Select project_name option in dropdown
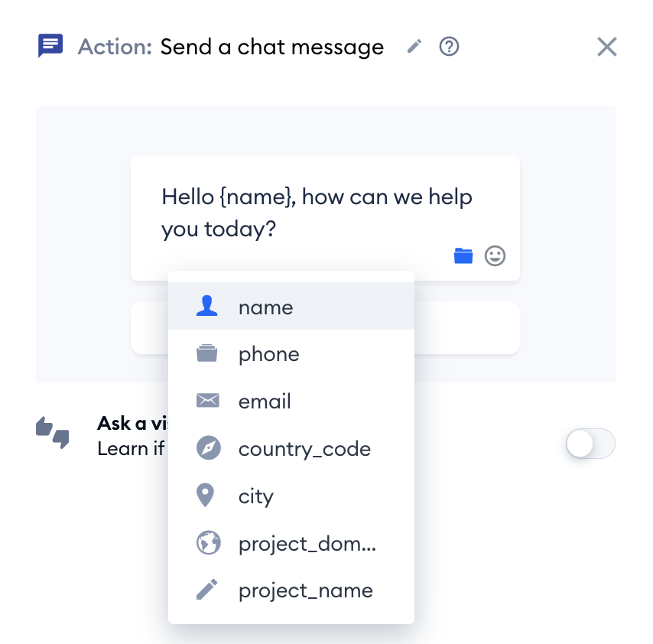The image size is (653, 644). (291, 590)
